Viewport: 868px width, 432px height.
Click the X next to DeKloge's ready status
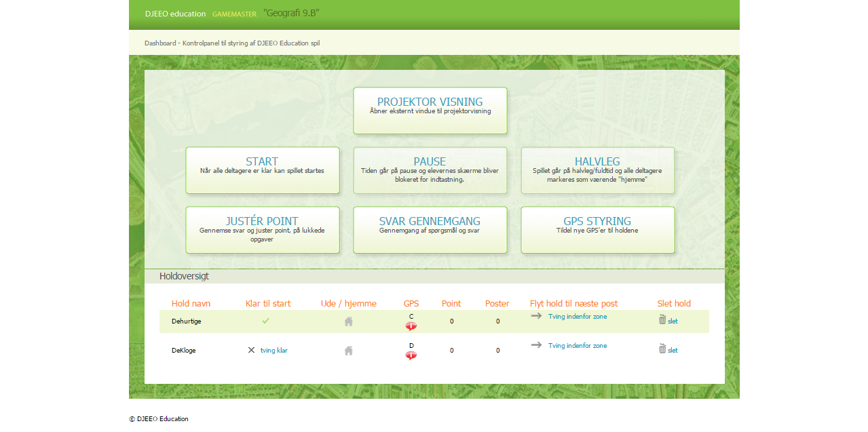click(251, 350)
